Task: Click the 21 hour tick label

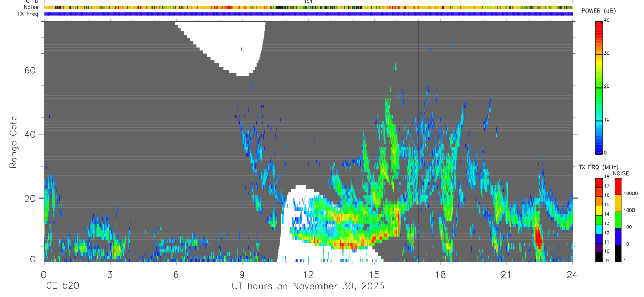Action: (x=507, y=274)
